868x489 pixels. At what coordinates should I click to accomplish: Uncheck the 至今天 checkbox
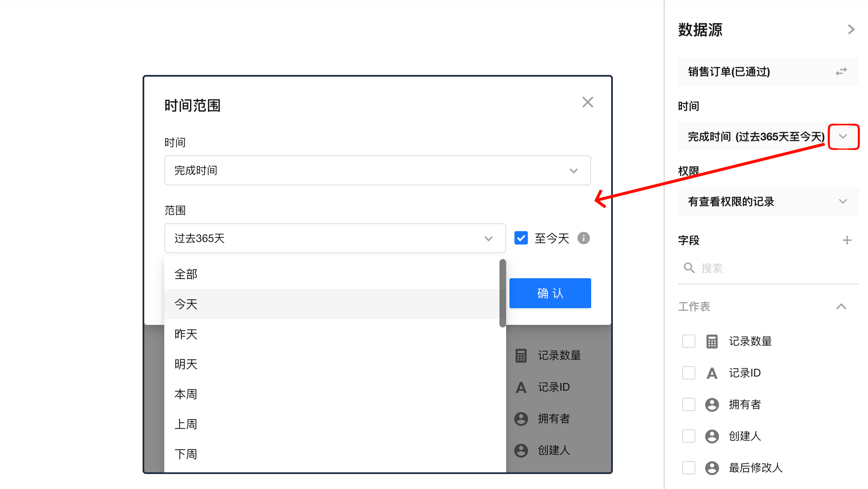click(x=521, y=238)
